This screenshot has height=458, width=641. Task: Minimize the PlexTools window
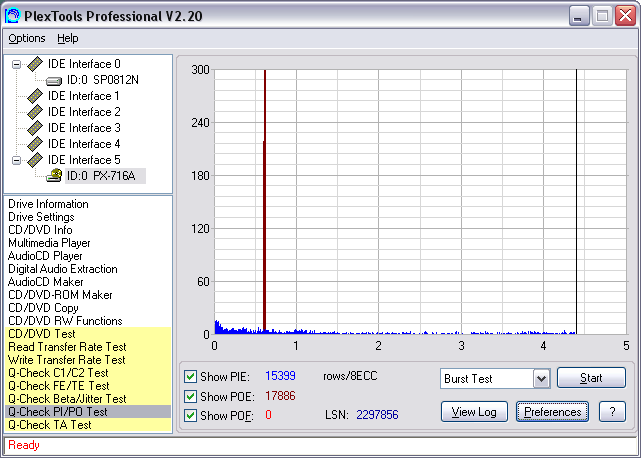[578, 16]
